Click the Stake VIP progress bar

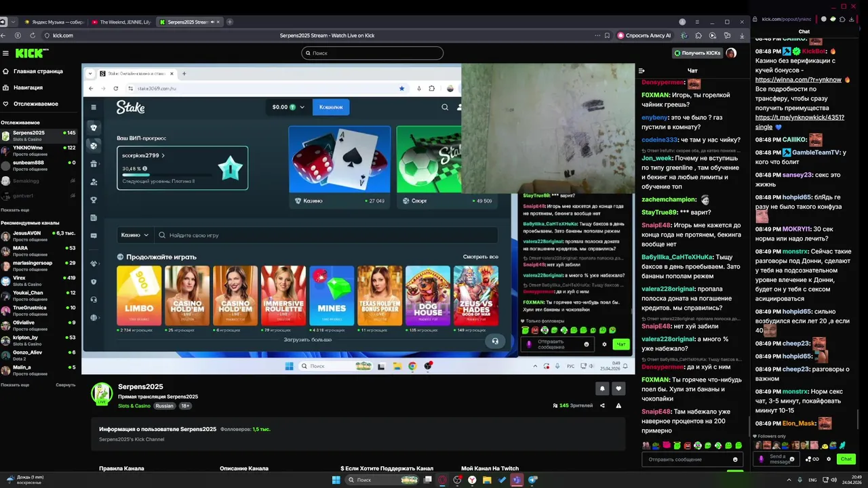(165, 174)
